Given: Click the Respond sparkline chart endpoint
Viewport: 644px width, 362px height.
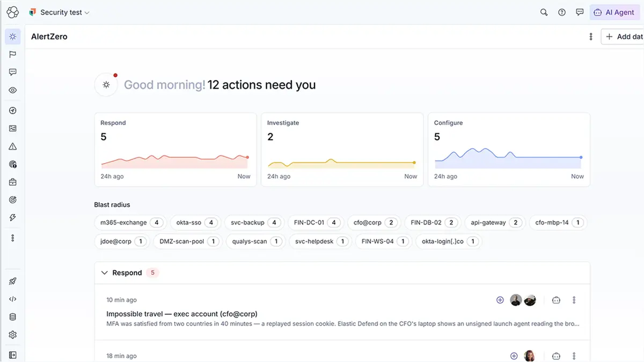Looking at the screenshot, I should point(247,157).
